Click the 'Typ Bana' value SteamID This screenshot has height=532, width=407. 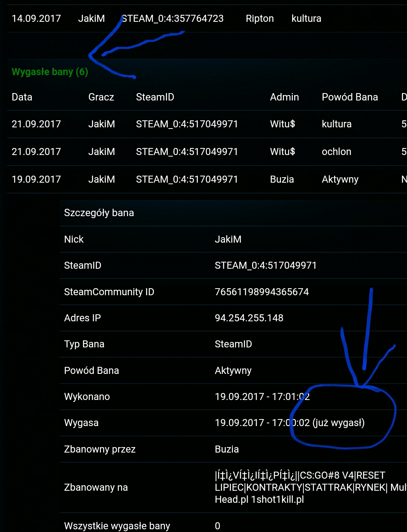(x=233, y=344)
